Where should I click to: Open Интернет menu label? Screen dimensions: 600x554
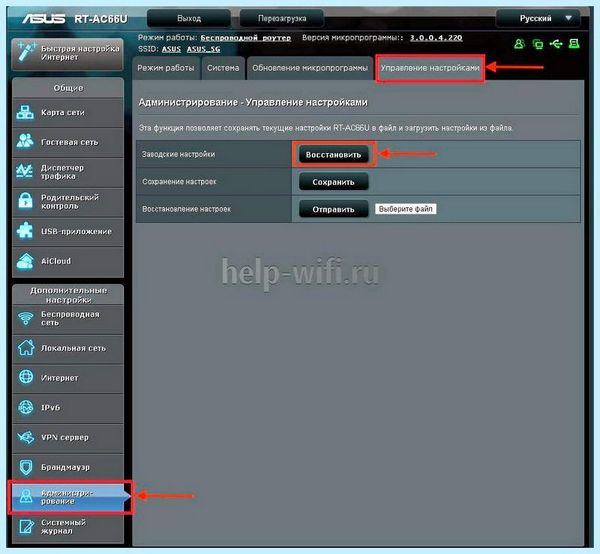pyautogui.click(x=59, y=378)
